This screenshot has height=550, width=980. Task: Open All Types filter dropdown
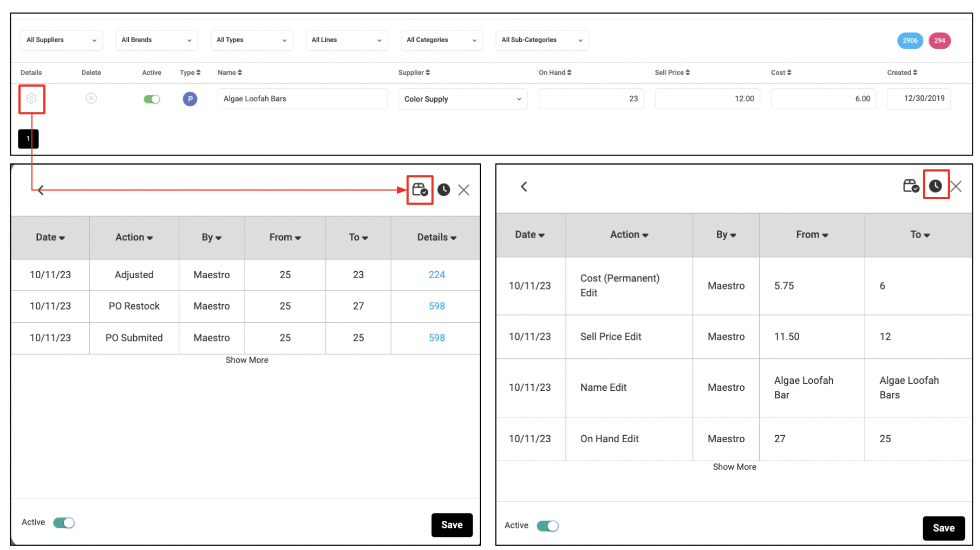[x=252, y=40]
